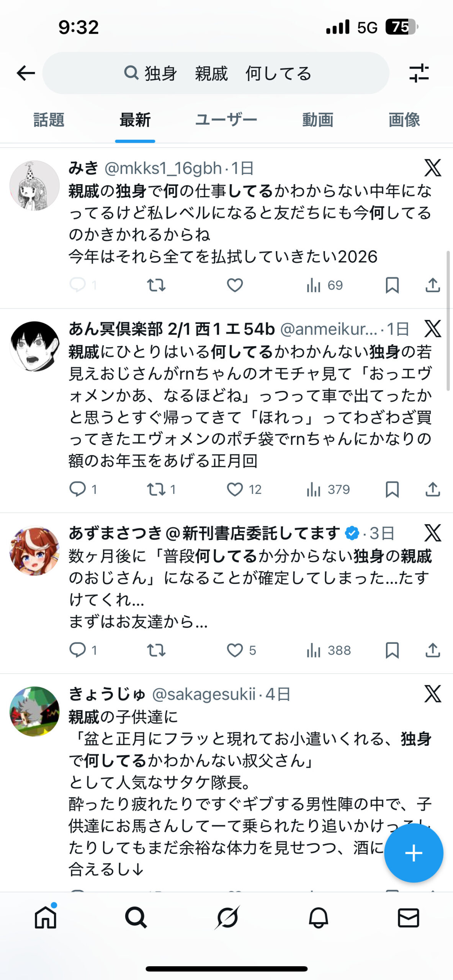This screenshot has width=453, height=980.
Task: Open direct messages envelope icon
Action: [409, 917]
